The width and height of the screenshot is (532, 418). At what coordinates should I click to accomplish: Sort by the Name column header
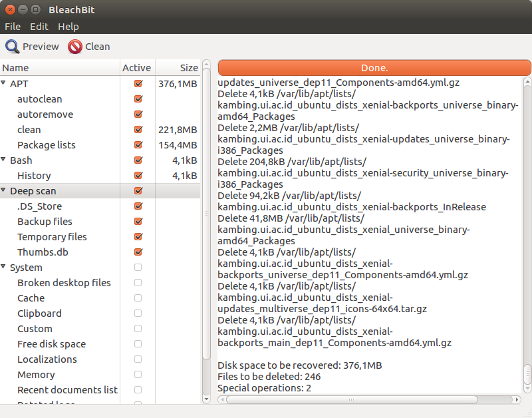(x=60, y=68)
